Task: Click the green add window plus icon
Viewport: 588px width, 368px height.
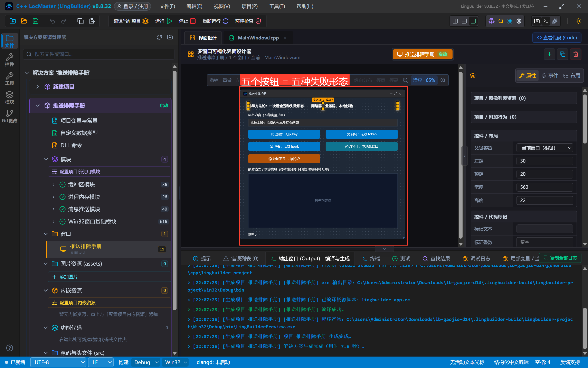Action: (549, 54)
